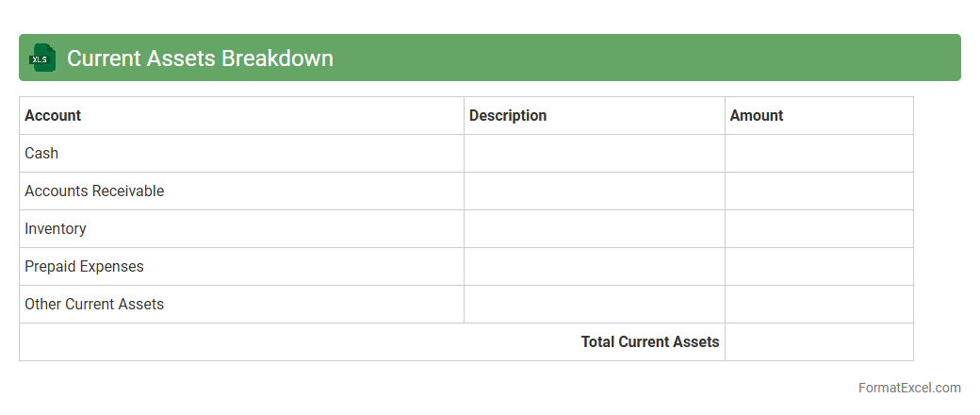
Task: Click the Amount field for Other Current Assets
Action: 819,305
